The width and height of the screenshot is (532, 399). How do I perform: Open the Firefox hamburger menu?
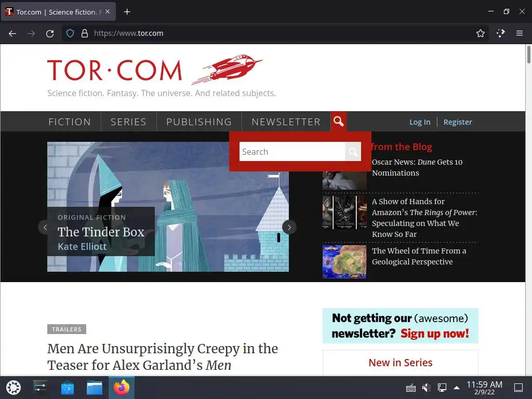pyautogui.click(x=519, y=33)
